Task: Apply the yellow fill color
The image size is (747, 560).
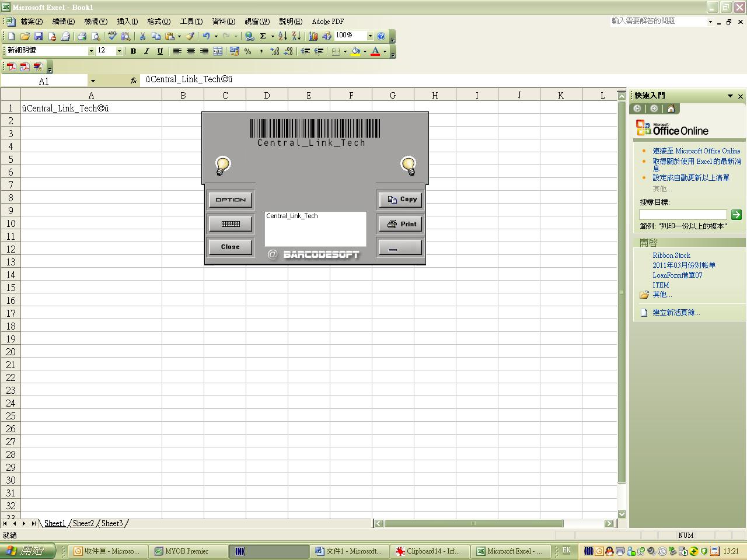Action: 355,51
